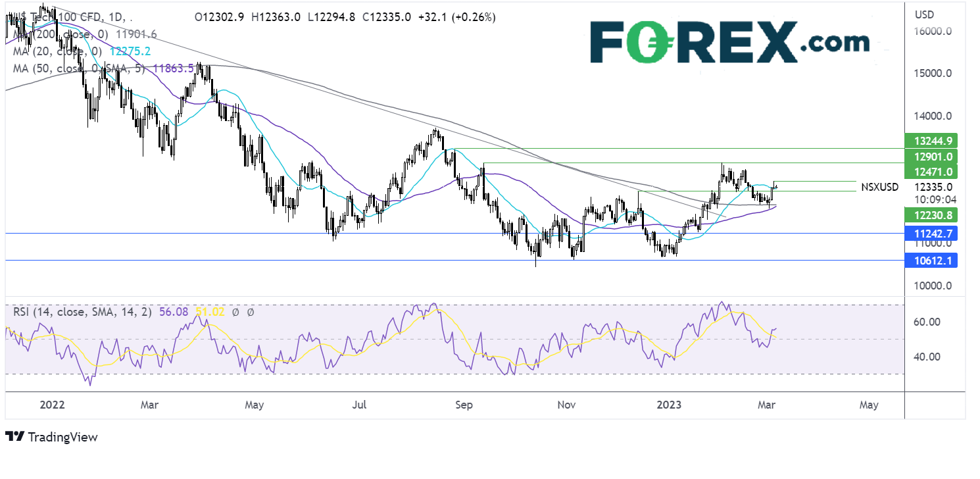Click the 14000.0 price axis label
The width and height of the screenshot is (980, 479).
(933, 116)
